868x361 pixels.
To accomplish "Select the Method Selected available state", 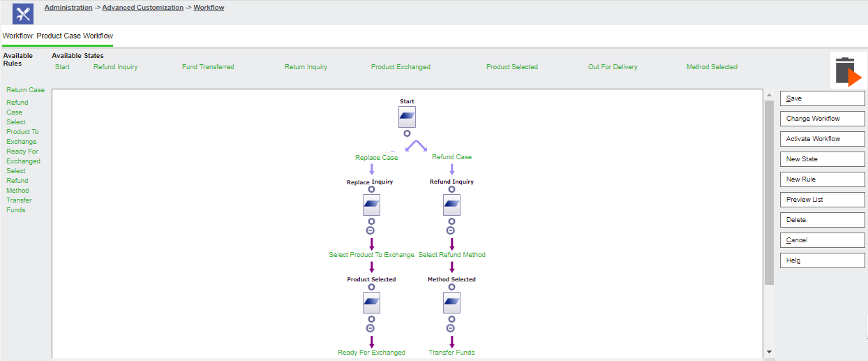I will point(712,67).
